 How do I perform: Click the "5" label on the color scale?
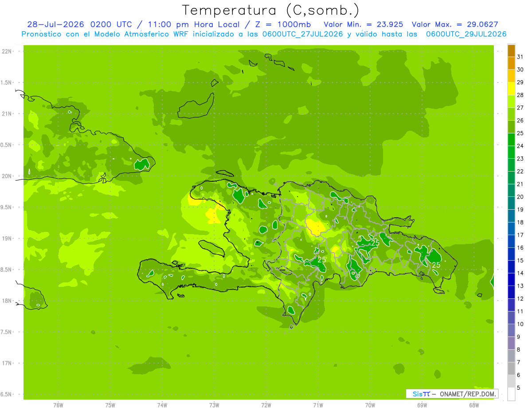point(519,388)
